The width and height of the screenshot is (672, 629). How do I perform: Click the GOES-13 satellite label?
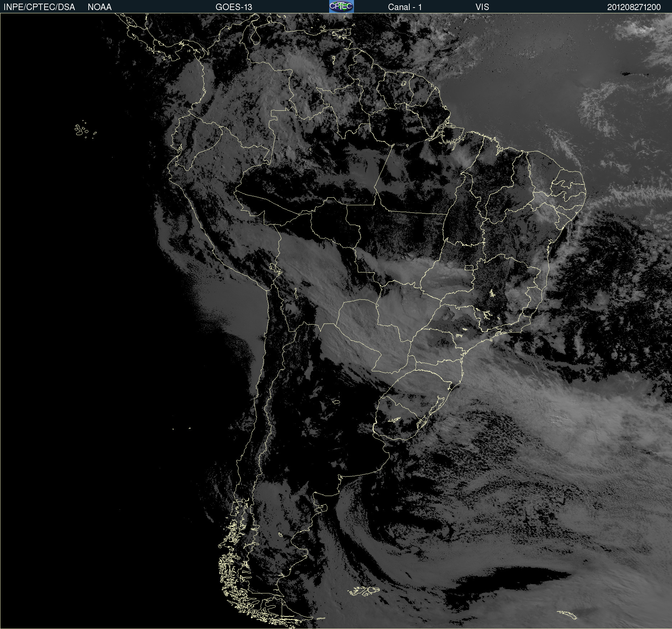click(234, 7)
